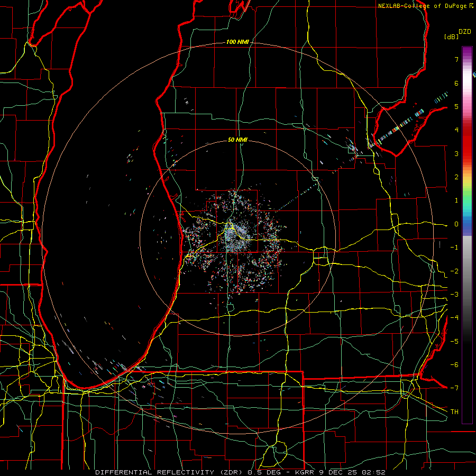The image size is (476, 476).
Task: Click the 4 value on the scale
Action: coord(456,130)
